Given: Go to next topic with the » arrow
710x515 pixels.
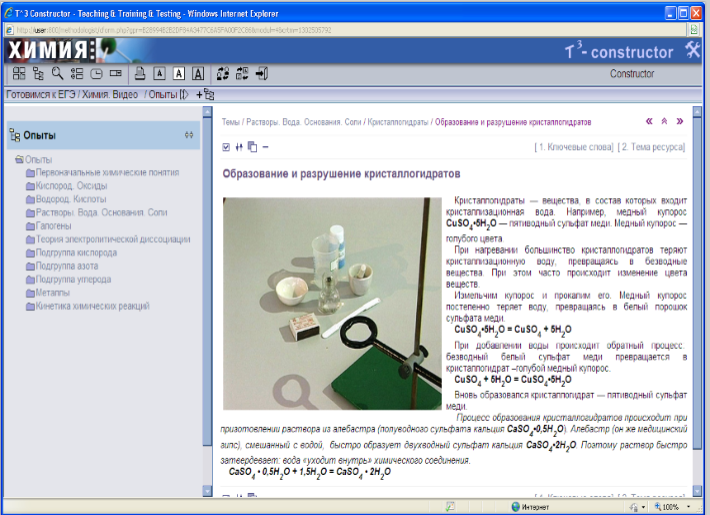Looking at the screenshot, I should [680, 121].
